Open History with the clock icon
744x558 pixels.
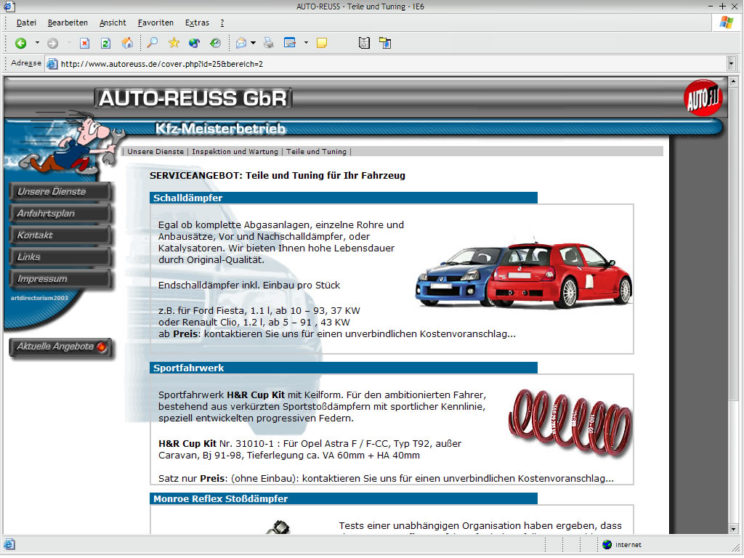point(215,43)
